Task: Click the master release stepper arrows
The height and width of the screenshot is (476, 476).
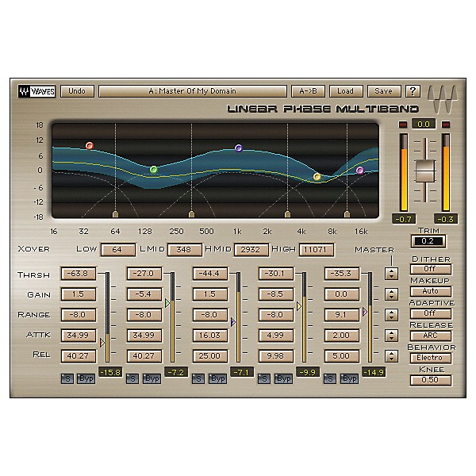Action: [392, 356]
